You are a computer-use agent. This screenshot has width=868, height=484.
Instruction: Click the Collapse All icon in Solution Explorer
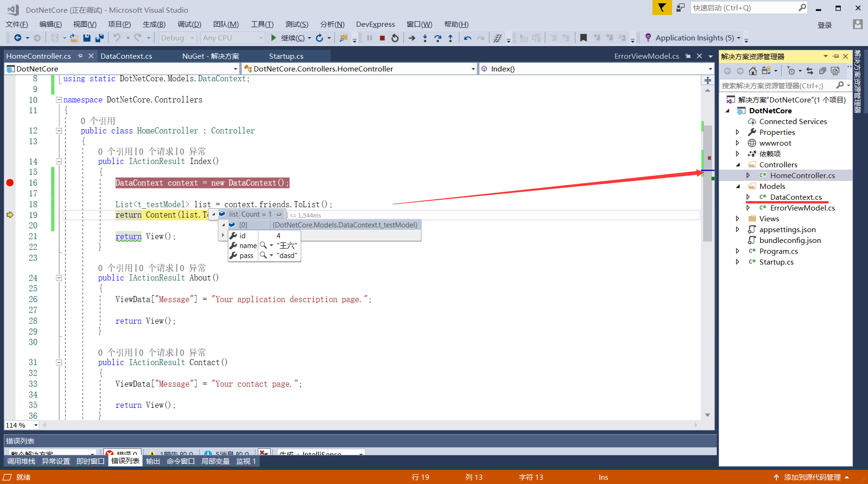822,70
